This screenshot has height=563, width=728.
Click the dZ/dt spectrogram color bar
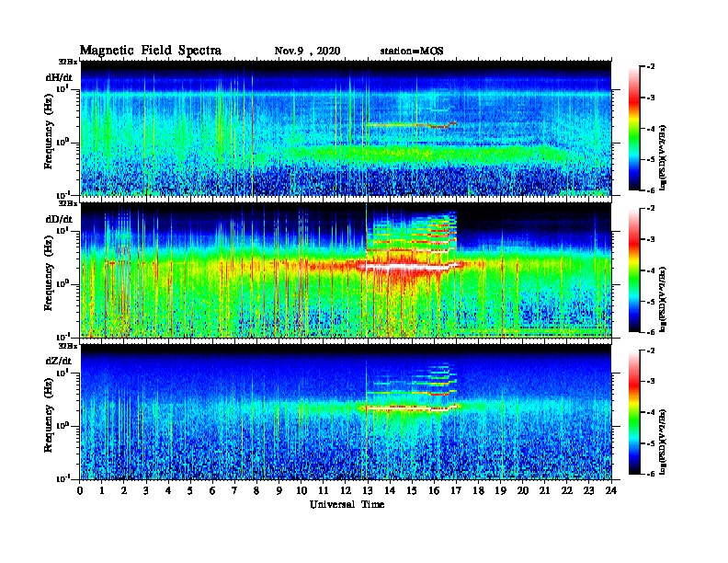(x=633, y=412)
